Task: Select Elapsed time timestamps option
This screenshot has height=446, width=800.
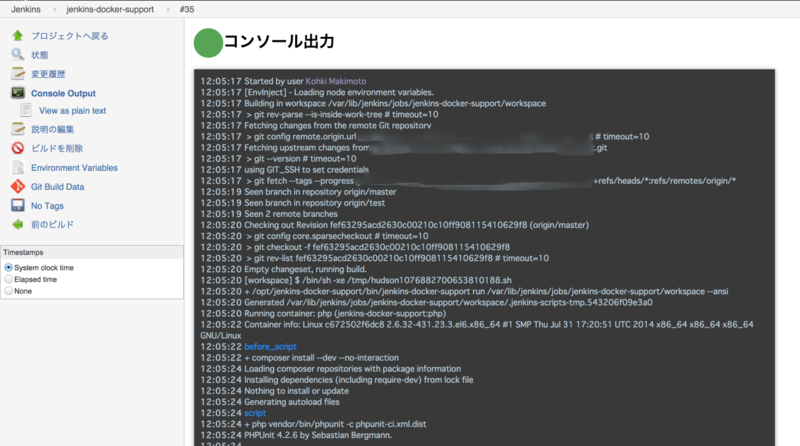Action: pos(9,279)
